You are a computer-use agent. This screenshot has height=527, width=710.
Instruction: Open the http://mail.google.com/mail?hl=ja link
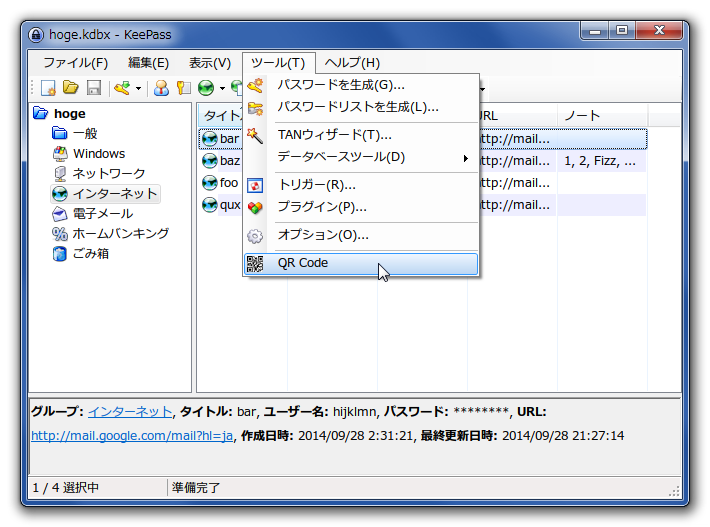(x=132, y=436)
